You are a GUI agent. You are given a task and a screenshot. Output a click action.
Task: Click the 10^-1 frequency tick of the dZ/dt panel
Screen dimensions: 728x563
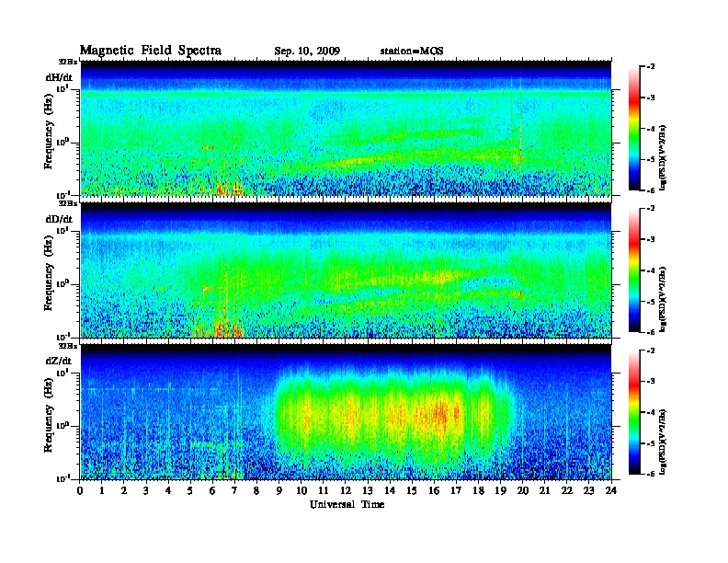click(63, 478)
